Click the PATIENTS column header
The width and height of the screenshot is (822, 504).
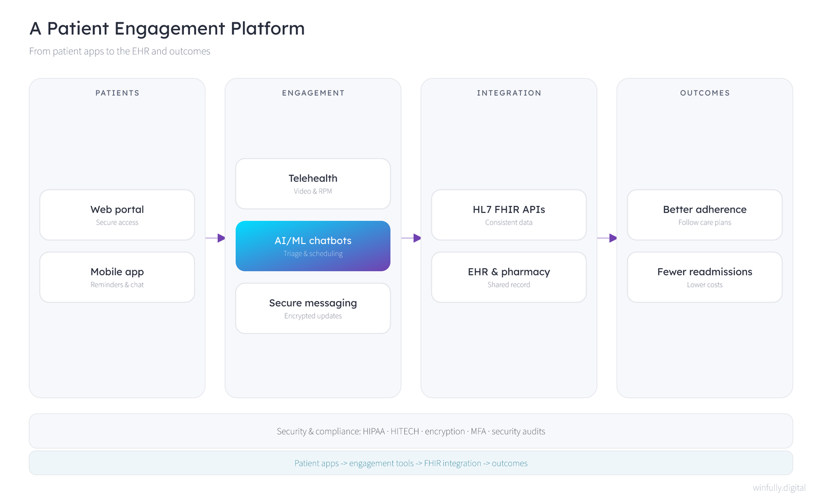(x=117, y=93)
